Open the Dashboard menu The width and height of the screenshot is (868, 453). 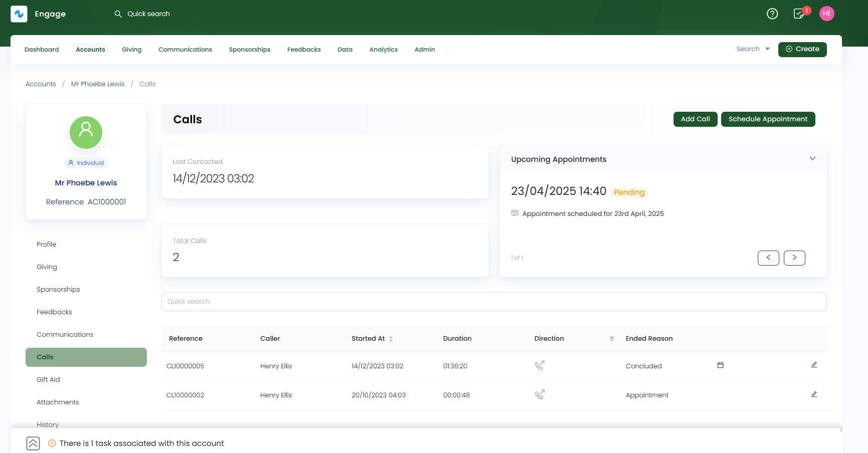[42, 50]
